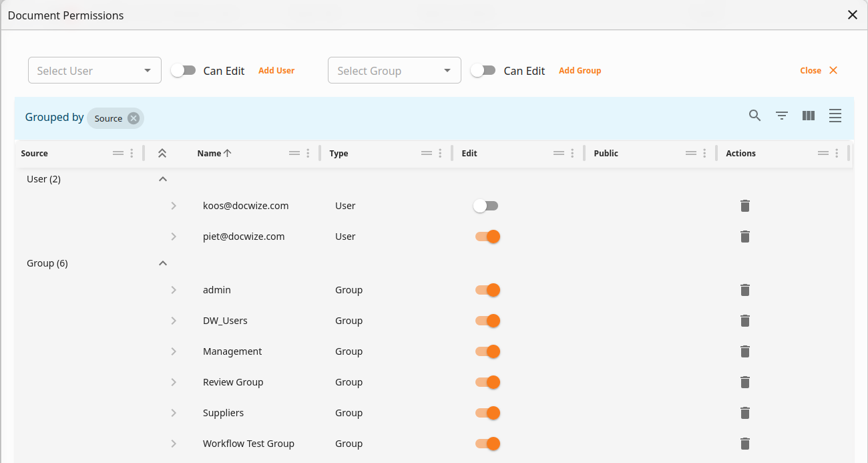The height and width of the screenshot is (463, 868).
Task: Enable Edit for koos@docwize.com
Action: coord(485,206)
